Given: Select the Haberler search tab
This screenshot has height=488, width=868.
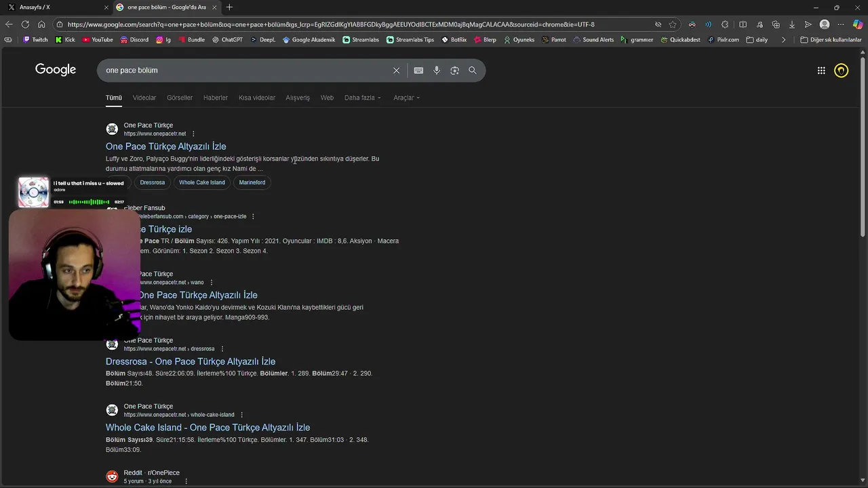Looking at the screenshot, I should click(216, 98).
